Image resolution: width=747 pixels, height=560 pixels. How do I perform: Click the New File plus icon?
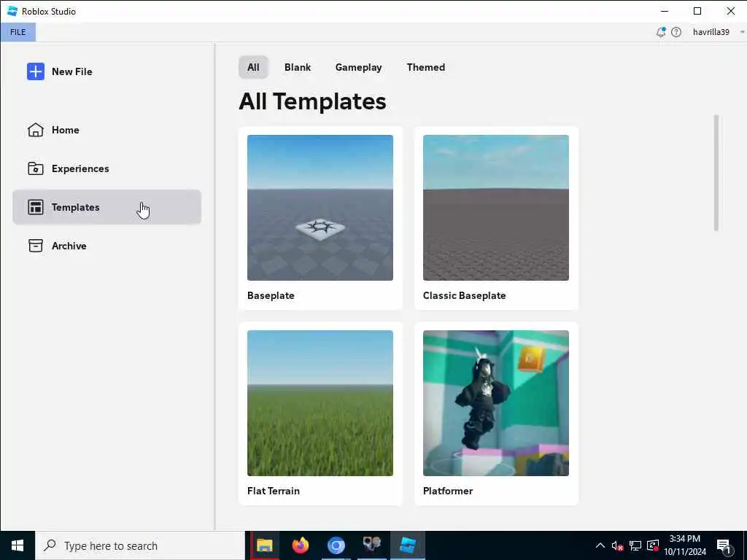coord(36,71)
